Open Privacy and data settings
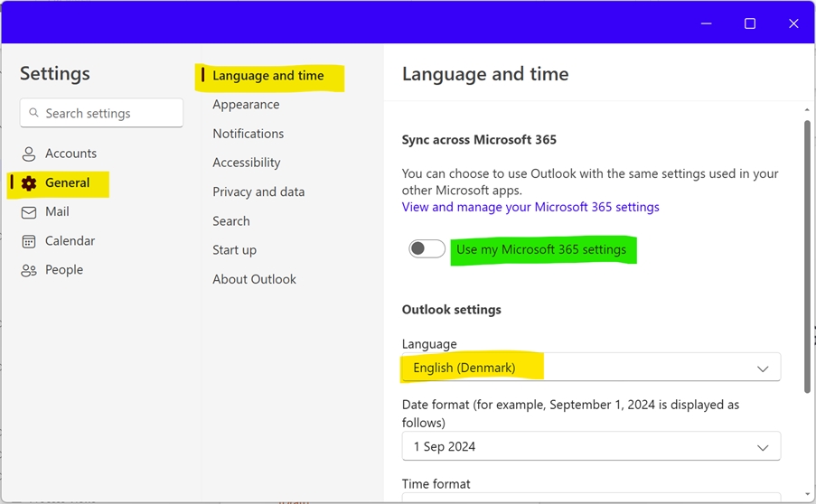Screen dimensions: 816x504 pyautogui.click(x=258, y=191)
